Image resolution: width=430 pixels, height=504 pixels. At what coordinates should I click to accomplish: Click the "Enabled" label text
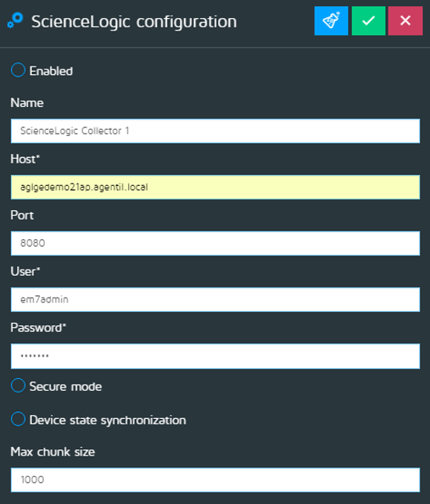pyautogui.click(x=51, y=71)
